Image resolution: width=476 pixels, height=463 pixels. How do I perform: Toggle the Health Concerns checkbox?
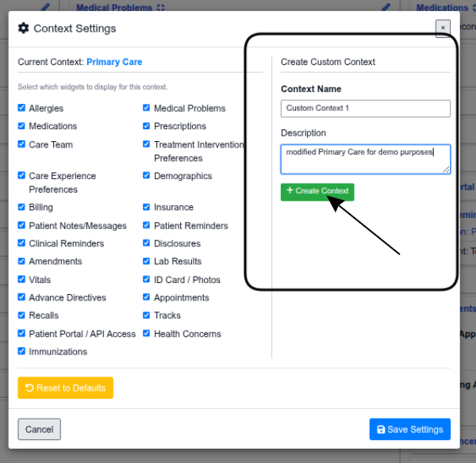pos(147,334)
